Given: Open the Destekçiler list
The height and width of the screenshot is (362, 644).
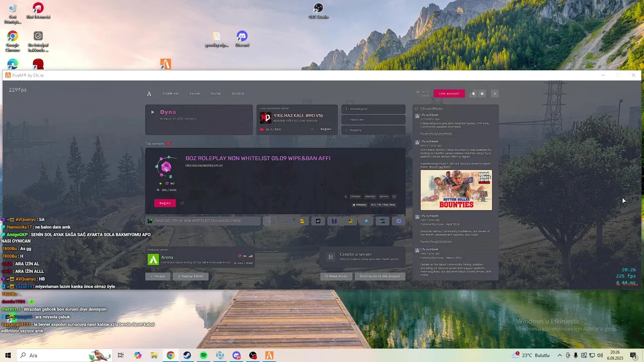Looking at the screenshot, I should click(373, 109).
